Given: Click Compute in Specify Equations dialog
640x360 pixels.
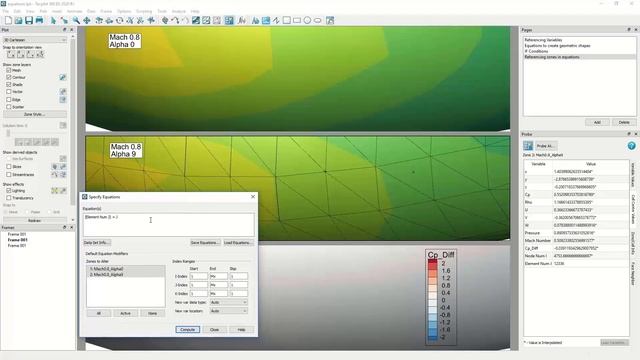Looking at the screenshot, I should (x=188, y=329).
